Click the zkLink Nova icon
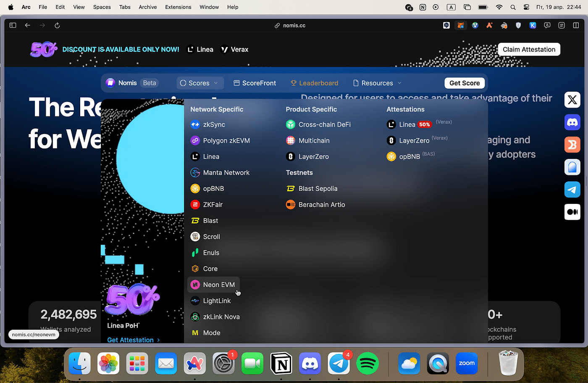The height and width of the screenshot is (383, 588). tap(195, 317)
